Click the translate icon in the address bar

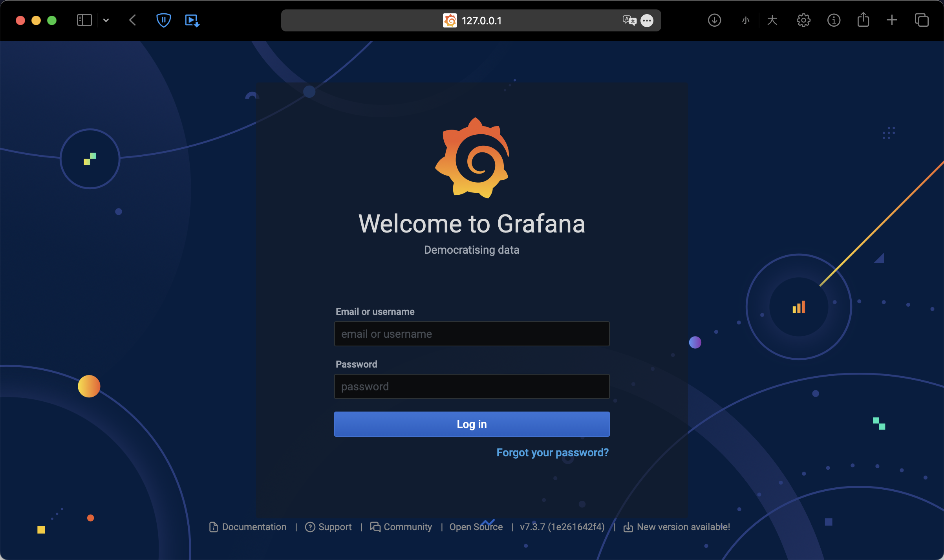[x=629, y=20]
